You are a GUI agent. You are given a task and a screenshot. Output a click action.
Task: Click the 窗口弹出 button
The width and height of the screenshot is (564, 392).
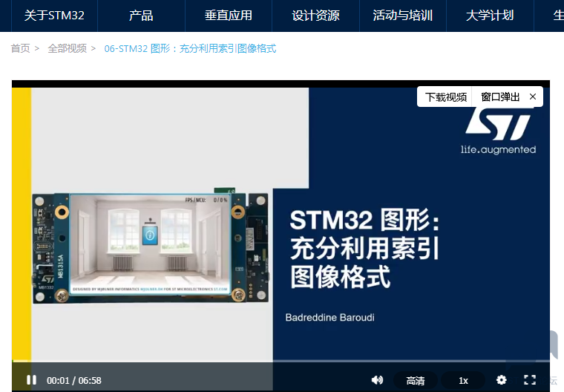coord(500,97)
